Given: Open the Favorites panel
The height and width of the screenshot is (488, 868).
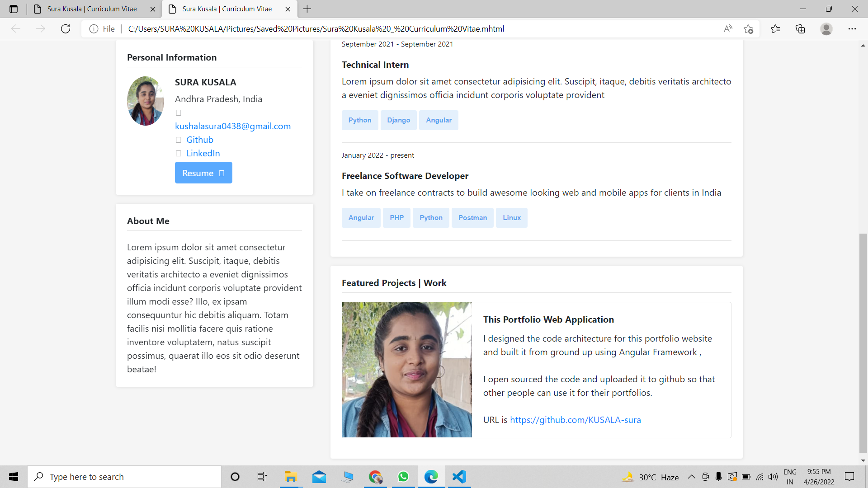Looking at the screenshot, I should click(x=776, y=28).
